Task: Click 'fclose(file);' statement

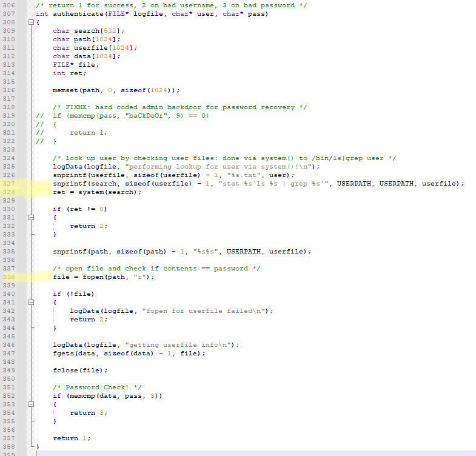Action: 80,370
